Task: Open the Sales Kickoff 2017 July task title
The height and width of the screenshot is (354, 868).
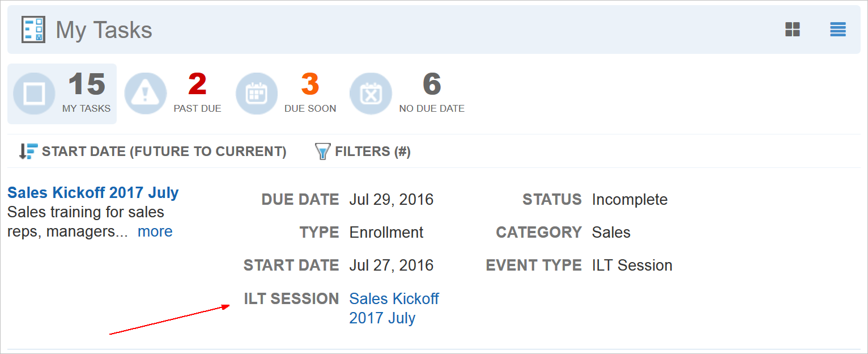Action: click(x=93, y=193)
